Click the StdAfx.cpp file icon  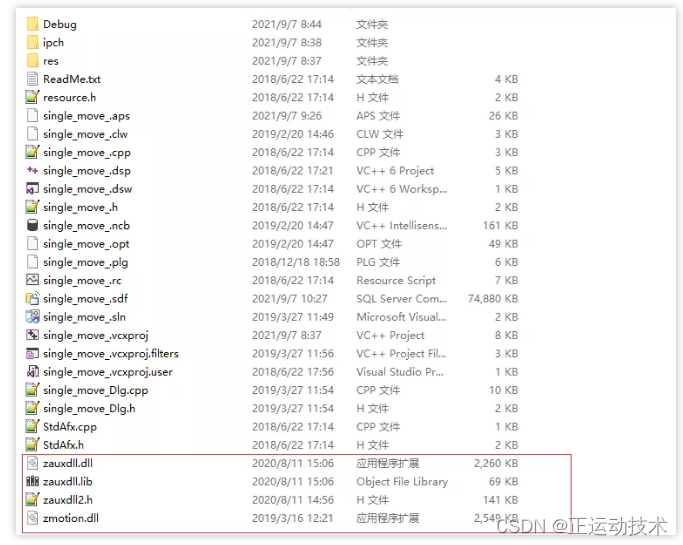[33, 427]
